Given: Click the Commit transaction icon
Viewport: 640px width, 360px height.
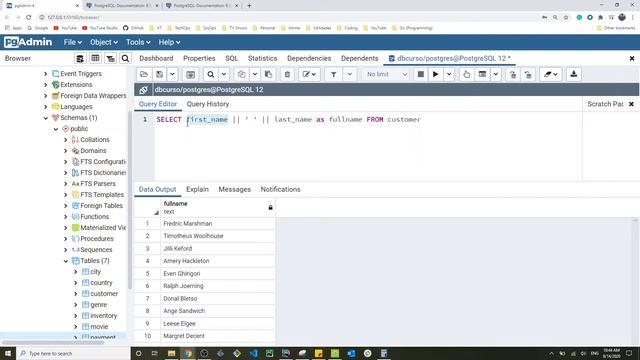Looking at the screenshot, I should pyautogui.click(x=513, y=74).
